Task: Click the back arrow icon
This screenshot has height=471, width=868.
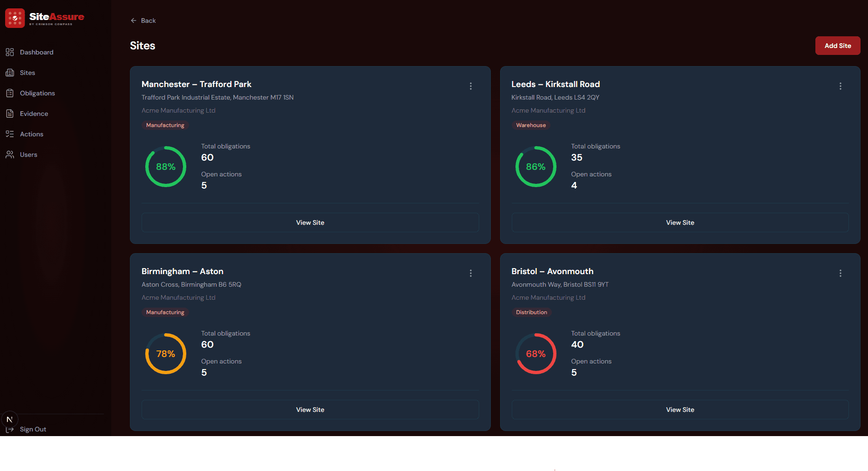Action: [134, 20]
